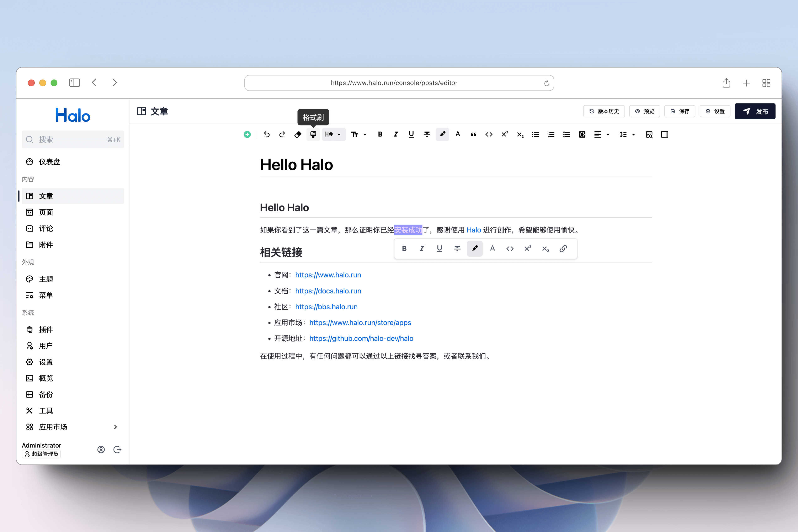Apply subscript from main toolbar
This screenshot has height=532, width=798.
[x=520, y=134]
